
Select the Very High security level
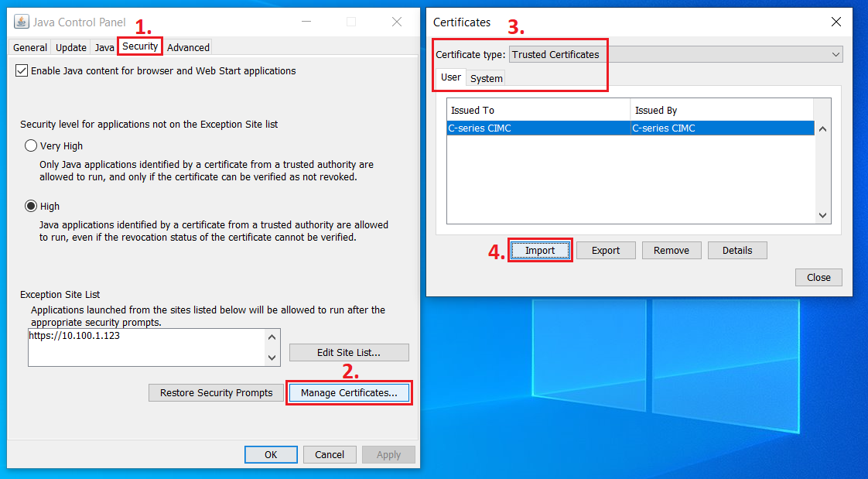click(x=30, y=145)
